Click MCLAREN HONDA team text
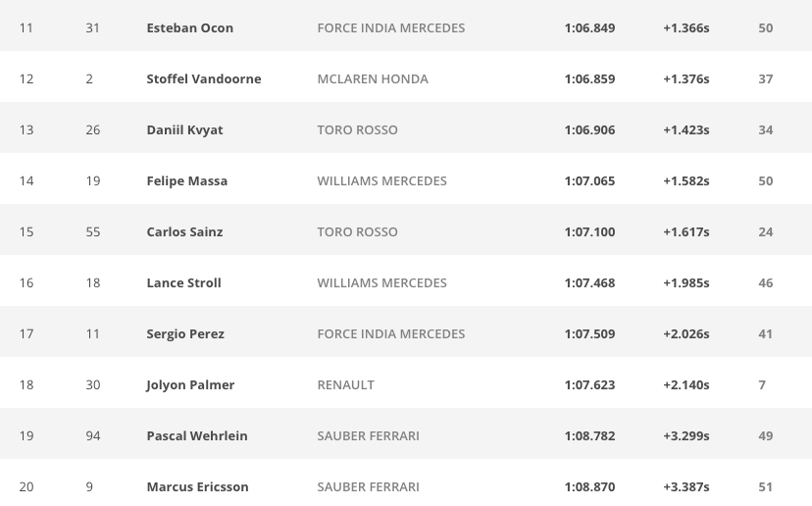Viewport: 812px width, 506px height. [373, 78]
